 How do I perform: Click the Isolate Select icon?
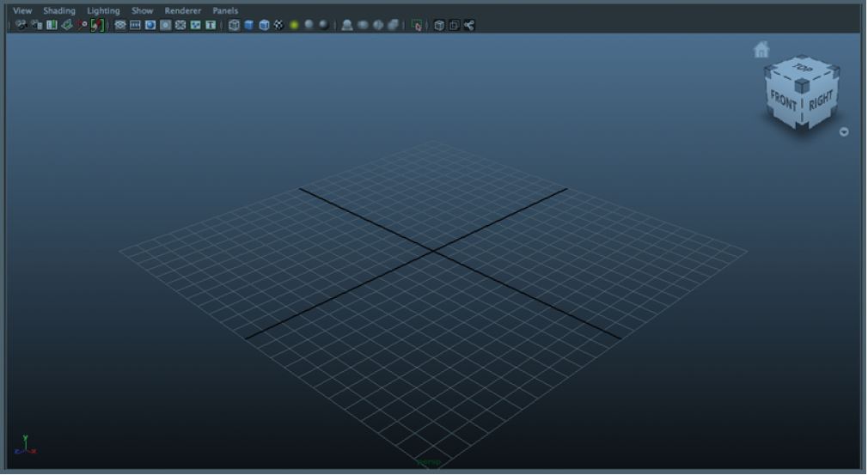[417, 25]
